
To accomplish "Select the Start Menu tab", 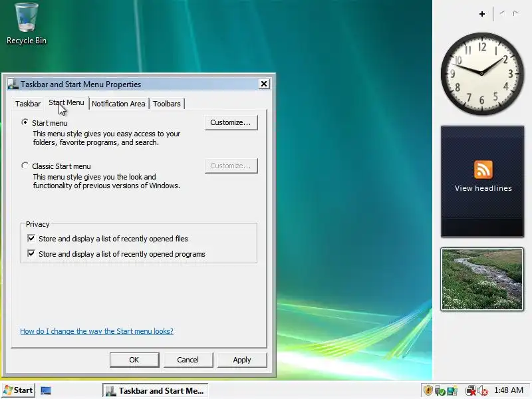I will click(x=66, y=103).
